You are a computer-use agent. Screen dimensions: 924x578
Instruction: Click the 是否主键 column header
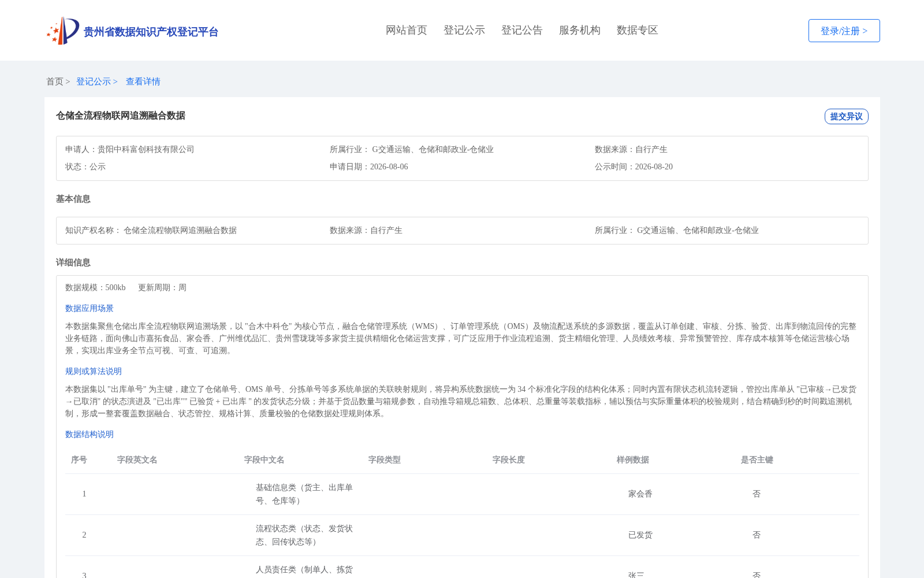(757, 460)
